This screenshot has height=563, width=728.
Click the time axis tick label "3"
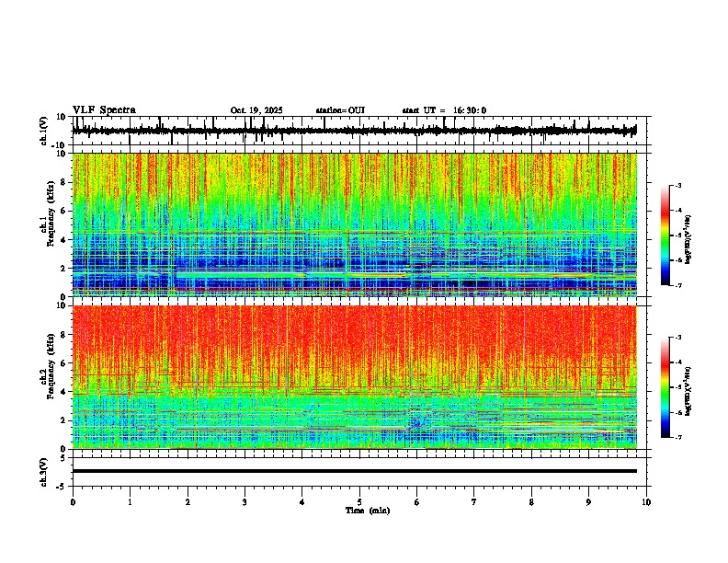(x=245, y=502)
